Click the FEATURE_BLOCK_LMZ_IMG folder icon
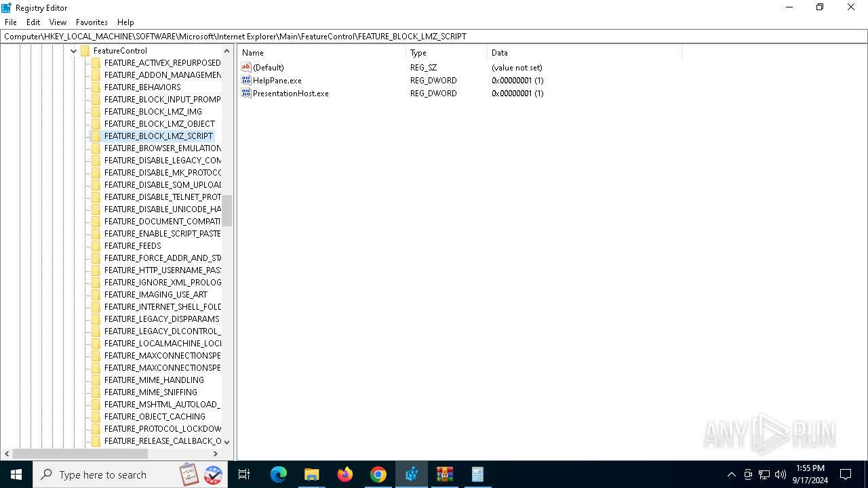The image size is (868, 488). pos(96,112)
